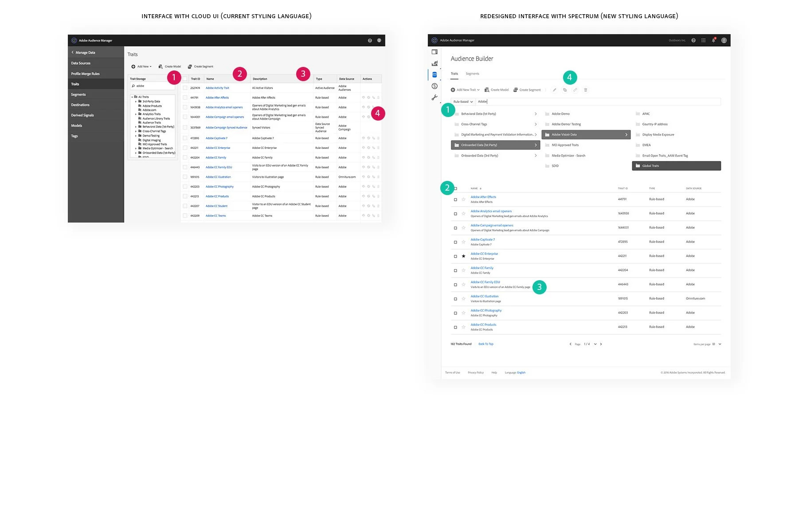This screenshot has height=532, width=798.
Task: Click the panel layout icon in Spectrum sidebar
Action: 434,52
